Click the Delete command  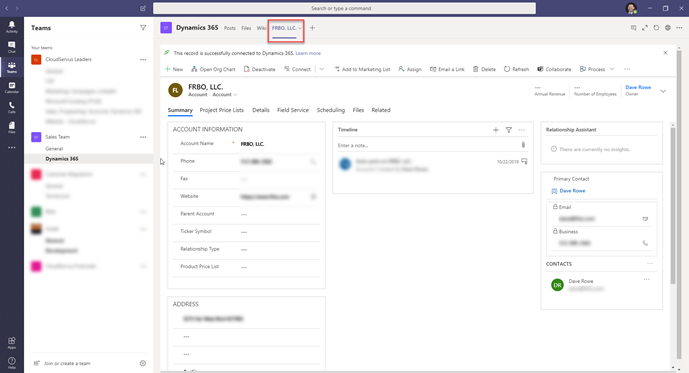coord(484,69)
